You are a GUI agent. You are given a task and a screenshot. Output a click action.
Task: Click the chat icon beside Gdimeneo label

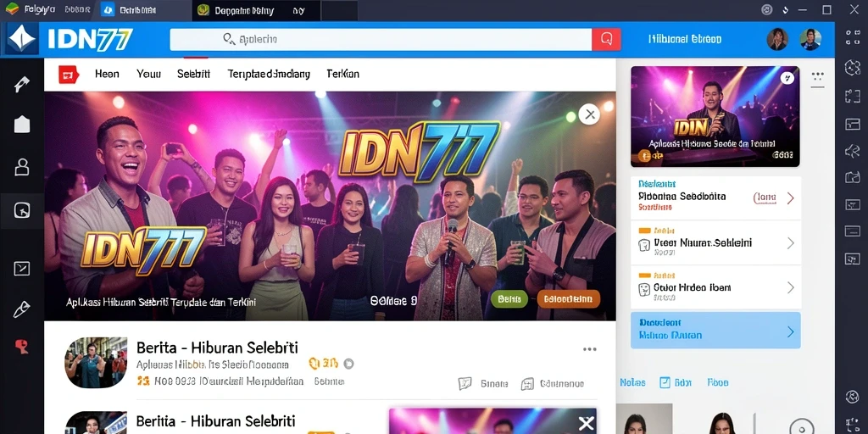tap(527, 384)
